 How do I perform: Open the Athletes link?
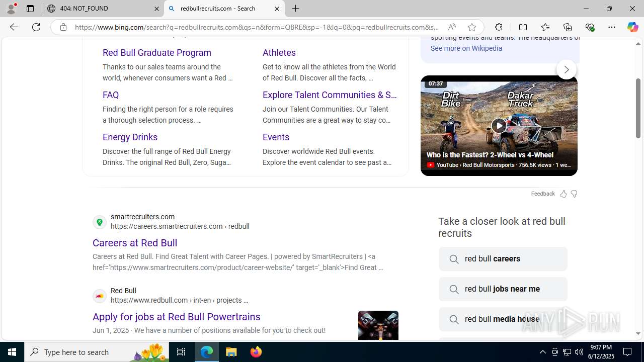pos(279,53)
